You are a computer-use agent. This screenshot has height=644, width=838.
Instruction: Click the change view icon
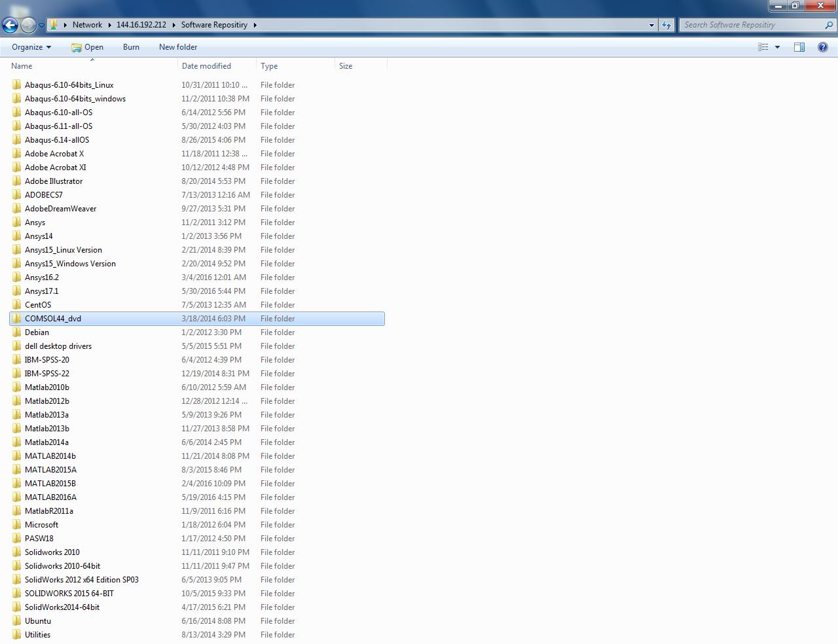click(x=763, y=47)
